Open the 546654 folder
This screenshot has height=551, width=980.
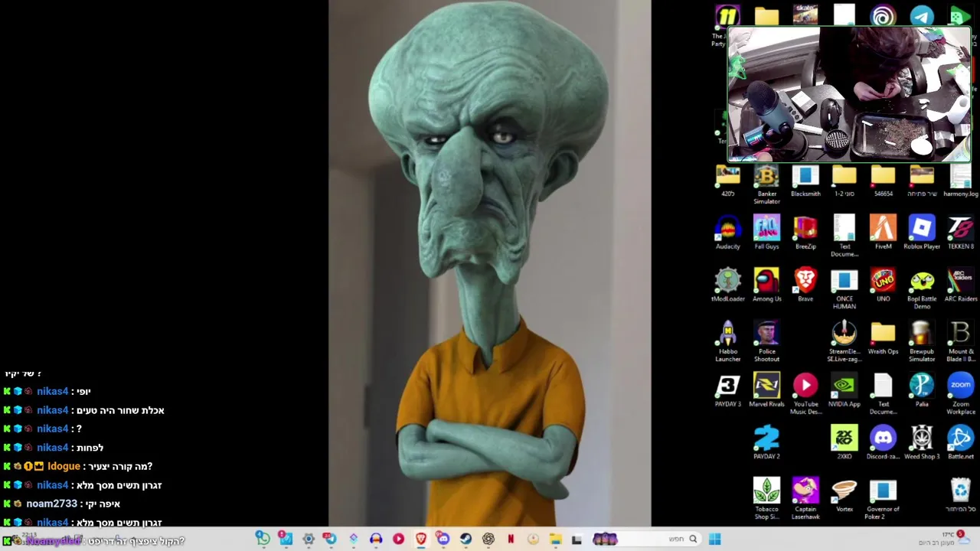(x=883, y=181)
